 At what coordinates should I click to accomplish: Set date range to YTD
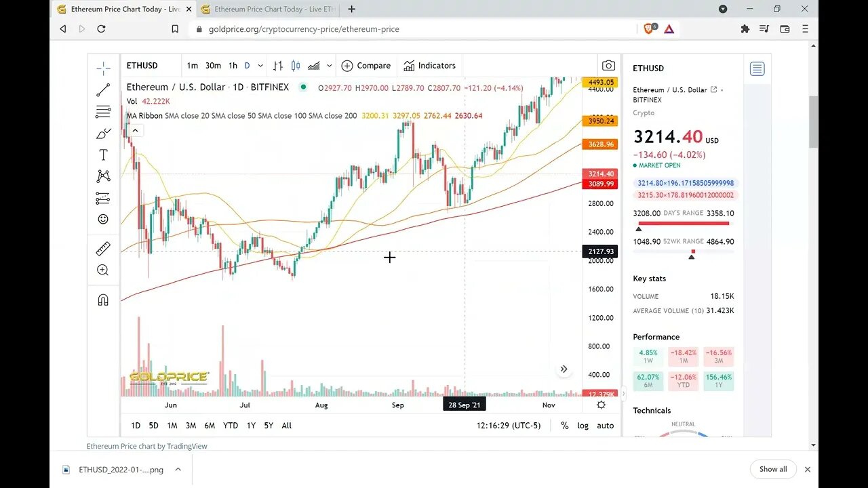click(x=231, y=426)
